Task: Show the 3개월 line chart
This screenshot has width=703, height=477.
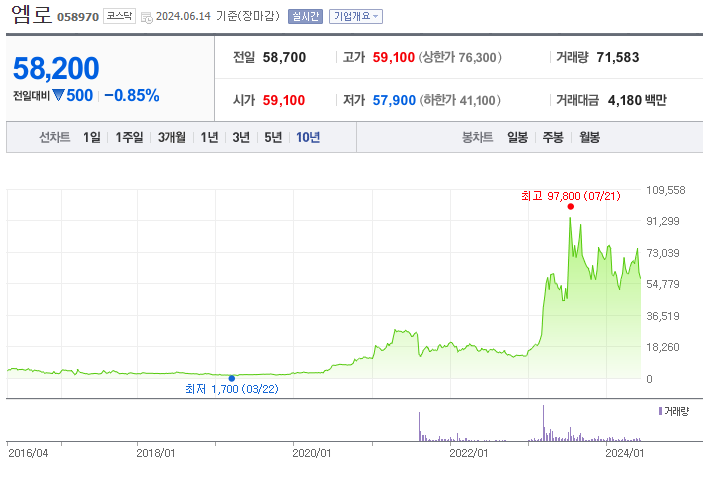Action: (172, 137)
